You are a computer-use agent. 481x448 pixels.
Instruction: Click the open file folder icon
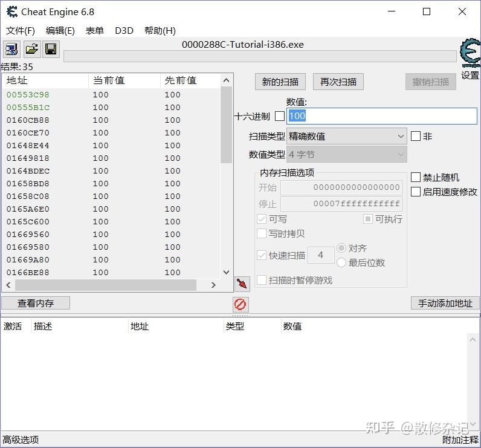(x=32, y=49)
